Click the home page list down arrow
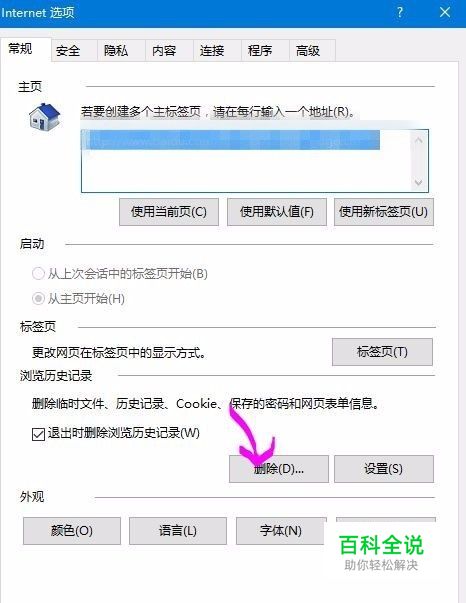 tap(419, 182)
